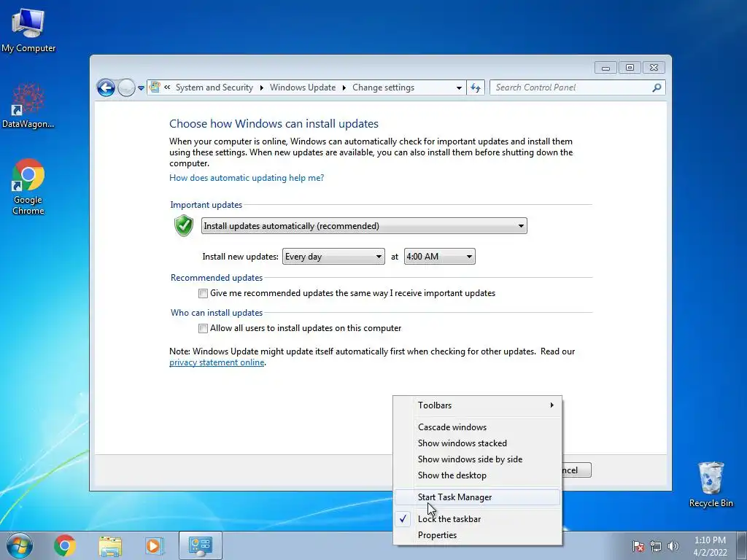Click the volume speaker tray icon
The image size is (747, 560).
click(673, 546)
